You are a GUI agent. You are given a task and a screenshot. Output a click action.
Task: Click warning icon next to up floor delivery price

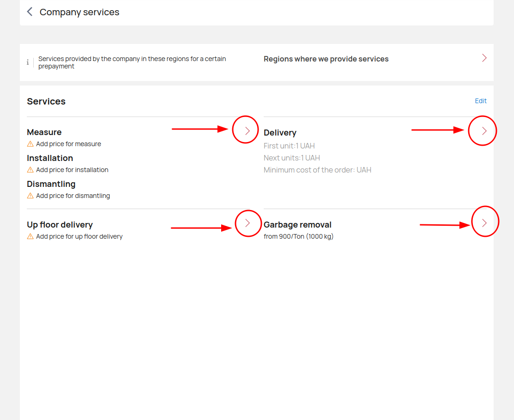click(x=30, y=236)
